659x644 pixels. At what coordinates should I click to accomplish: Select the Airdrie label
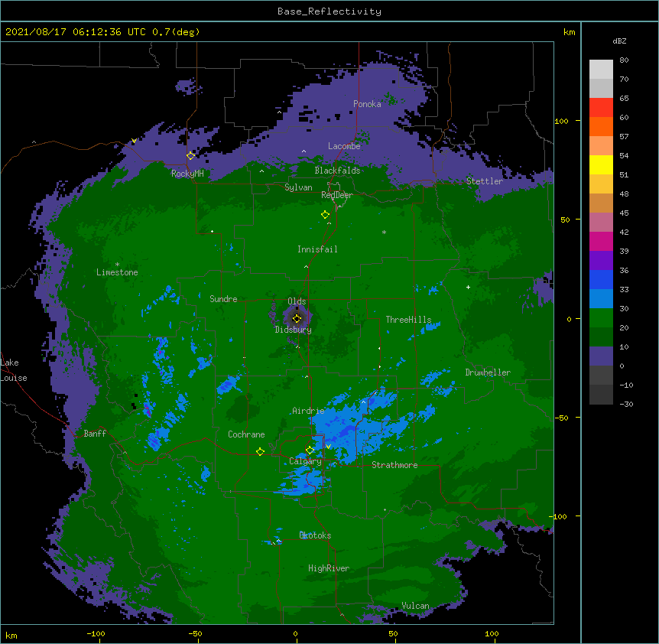[309, 411]
